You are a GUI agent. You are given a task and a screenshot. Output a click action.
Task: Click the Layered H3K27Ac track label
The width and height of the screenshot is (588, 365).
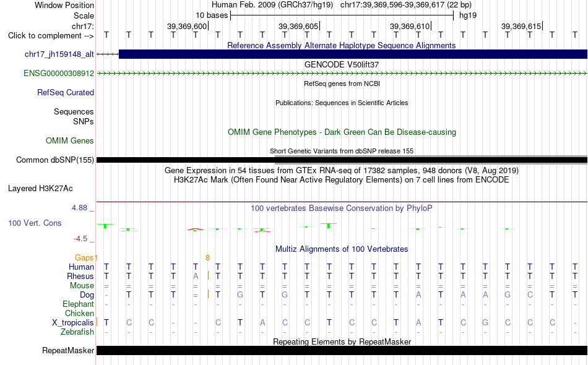coord(40,189)
